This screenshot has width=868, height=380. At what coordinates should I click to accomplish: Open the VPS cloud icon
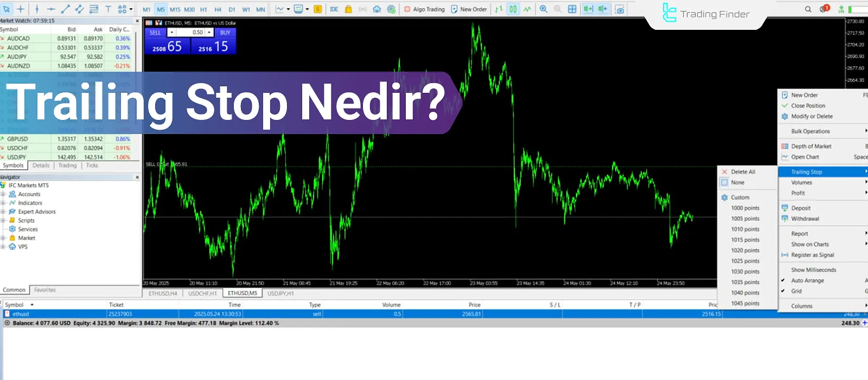coord(377,9)
